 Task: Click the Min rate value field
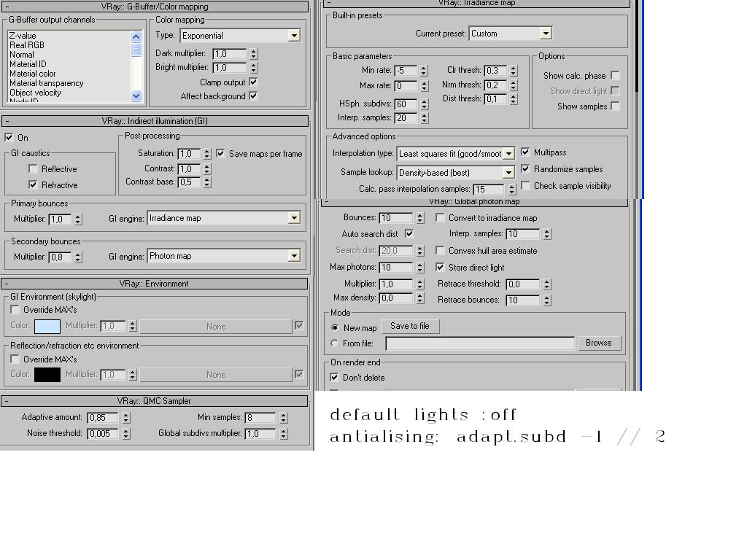tap(406, 71)
